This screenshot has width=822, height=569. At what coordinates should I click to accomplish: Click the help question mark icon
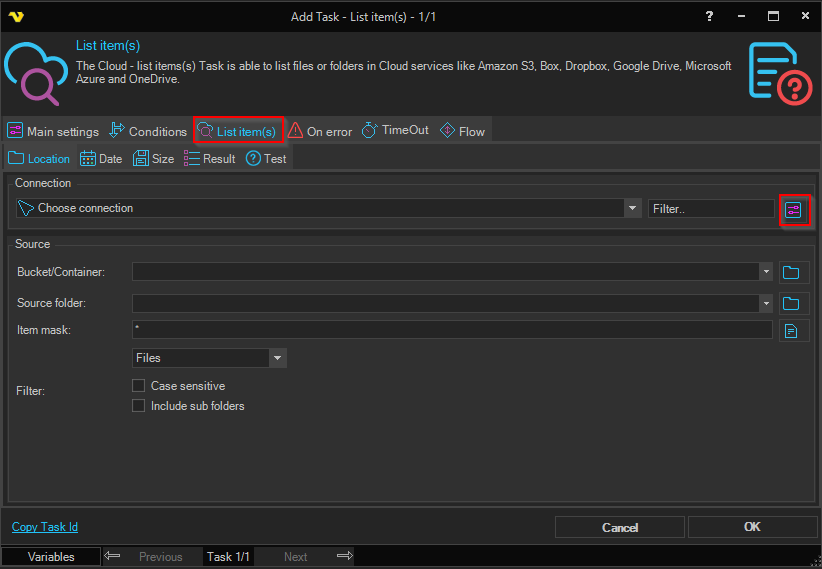click(709, 17)
